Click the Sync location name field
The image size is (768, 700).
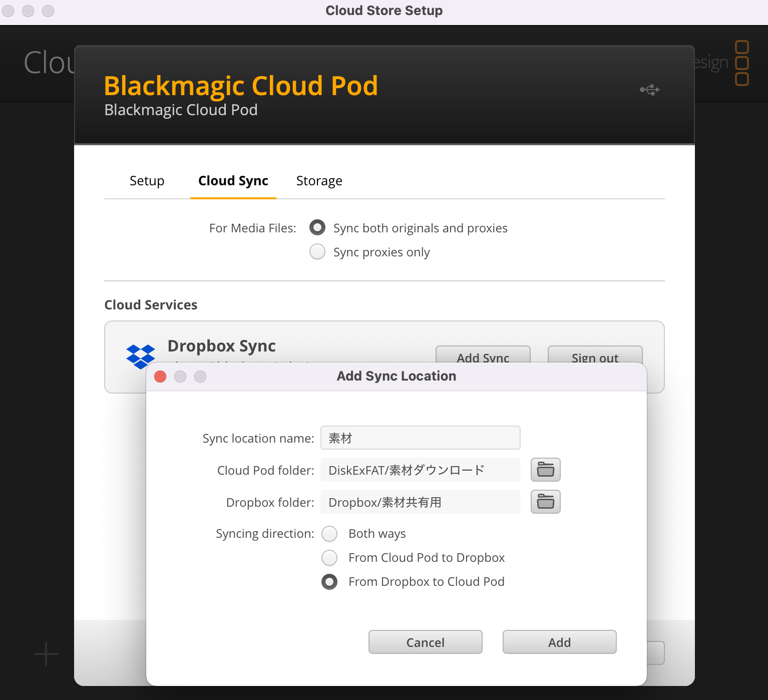click(420, 438)
